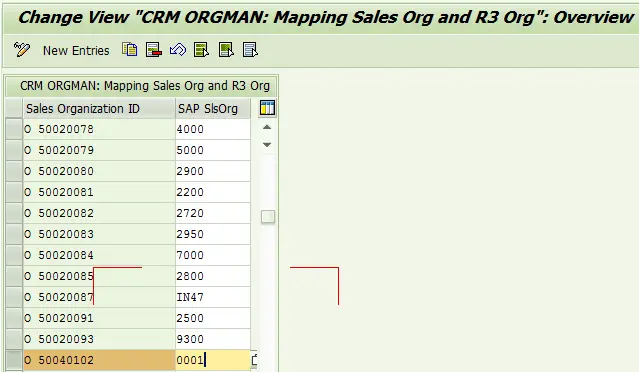Click Sales Organization ID cell O 50020084
This screenshot has width=639, height=372.
[x=99, y=255]
